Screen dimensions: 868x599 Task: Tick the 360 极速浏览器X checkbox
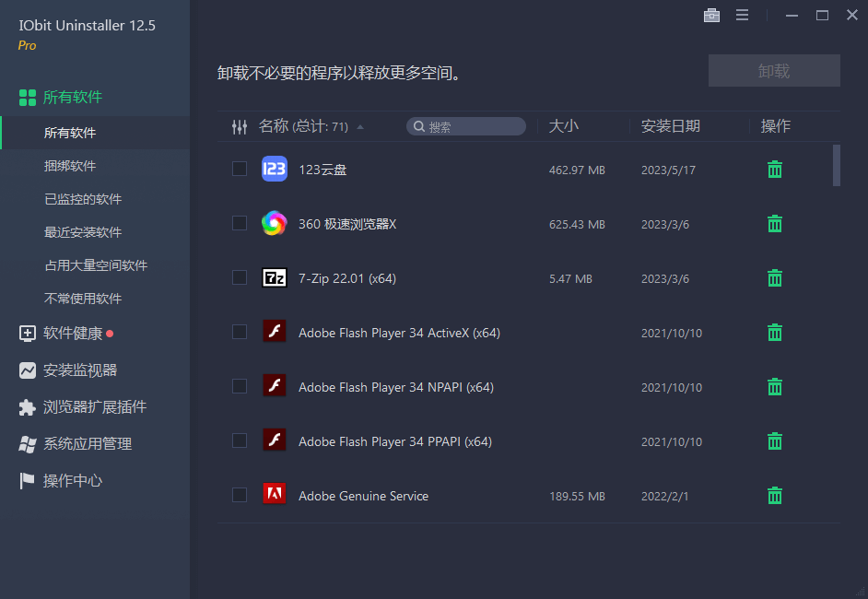240,223
